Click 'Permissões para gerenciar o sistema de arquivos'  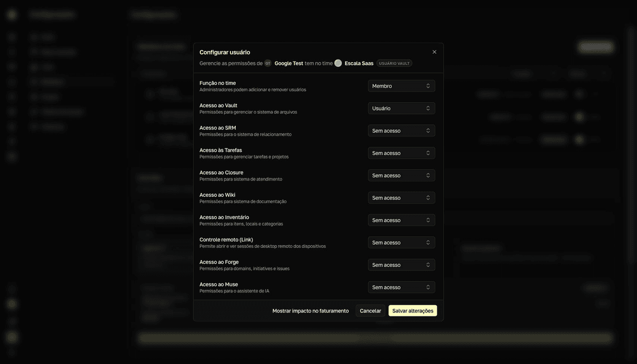click(x=248, y=112)
